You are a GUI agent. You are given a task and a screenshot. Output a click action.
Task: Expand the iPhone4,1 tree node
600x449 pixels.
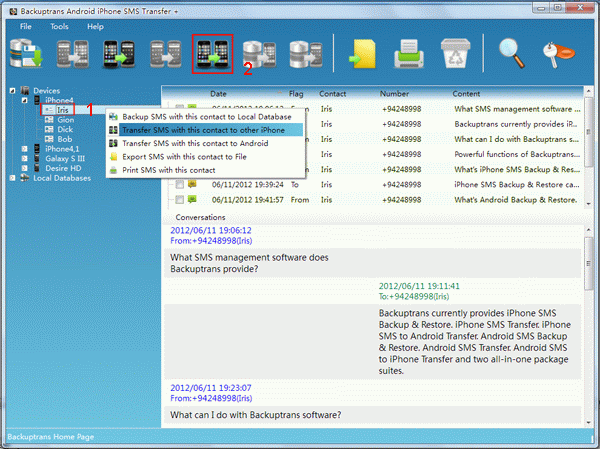tap(24, 149)
